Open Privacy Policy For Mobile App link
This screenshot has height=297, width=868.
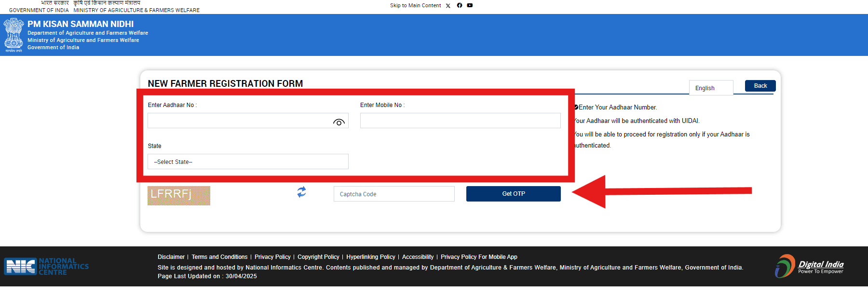pyautogui.click(x=479, y=257)
